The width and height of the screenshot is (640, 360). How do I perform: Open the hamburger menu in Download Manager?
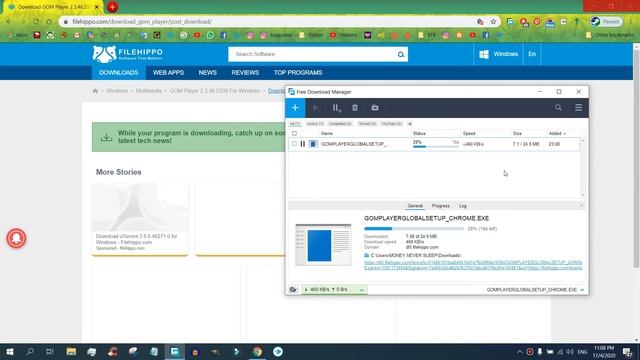(578, 108)
